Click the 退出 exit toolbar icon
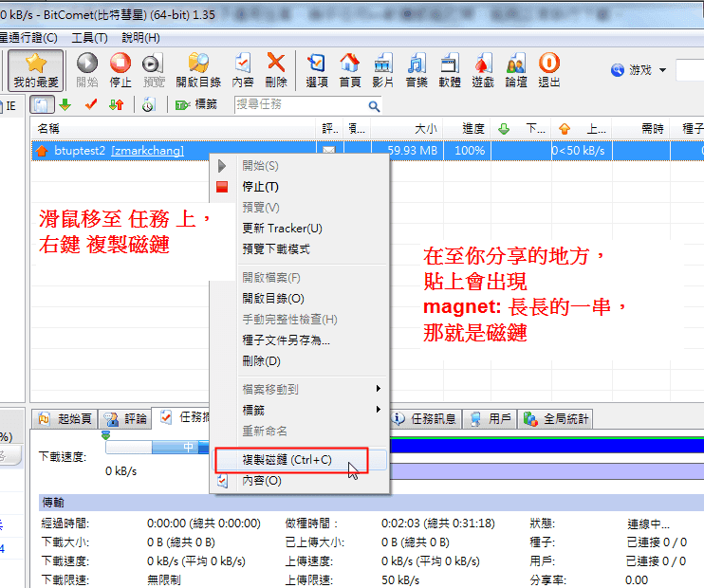 tap(549, 70)
